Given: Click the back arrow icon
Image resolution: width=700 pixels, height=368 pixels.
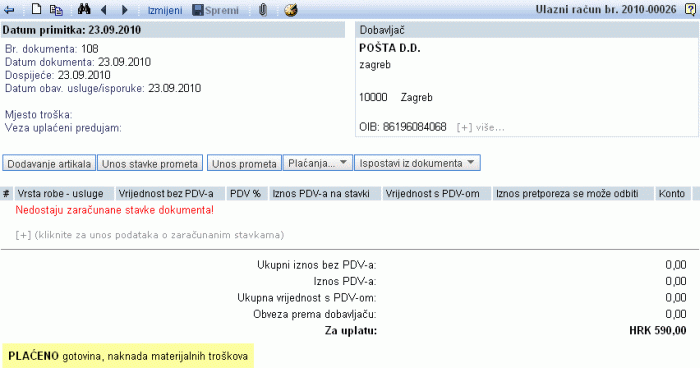Looking at the screenshot, I should [9, 10].
